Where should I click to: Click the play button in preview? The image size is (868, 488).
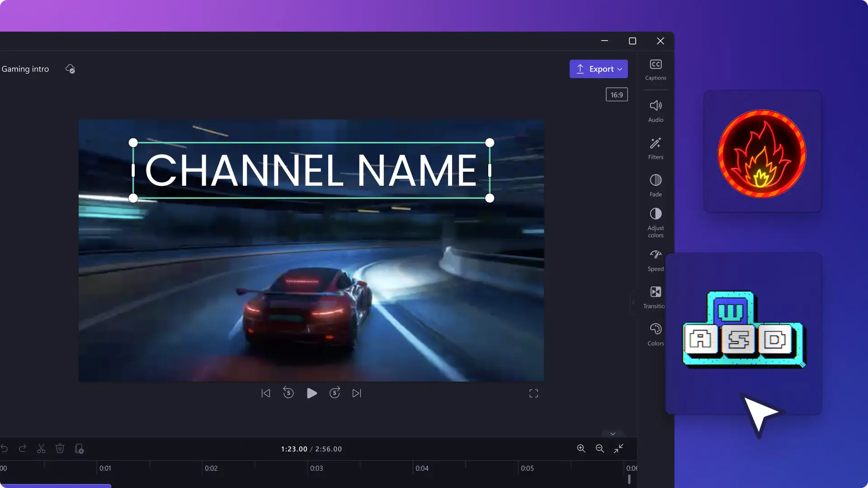[311, 393]
